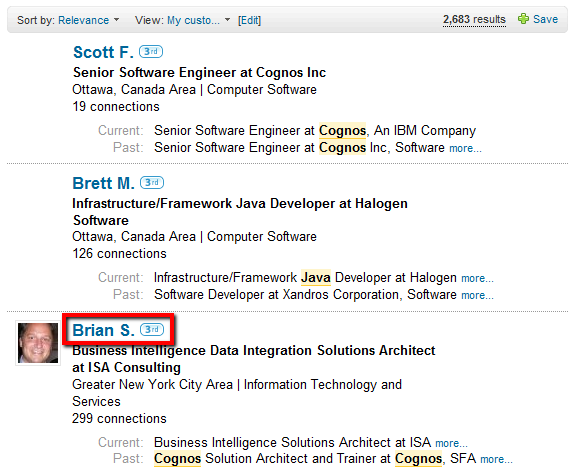Viewport: 575px width, 473px height.
Task: Click the green plus Save icon
Action: point(523,19)
